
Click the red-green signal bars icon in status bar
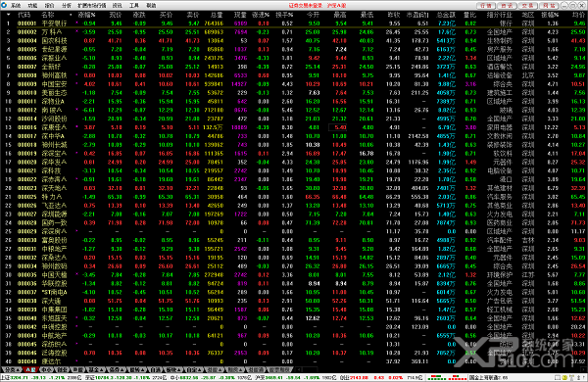tap(458, 377)
